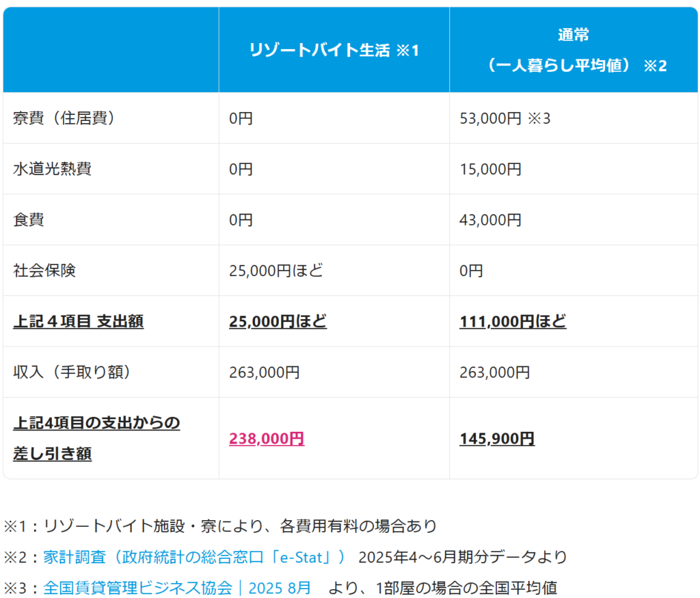Image resolution: width=700 pixels, height=598 pixels.
Task: Click the 食費 row label
Action: (x=29, y=219)
